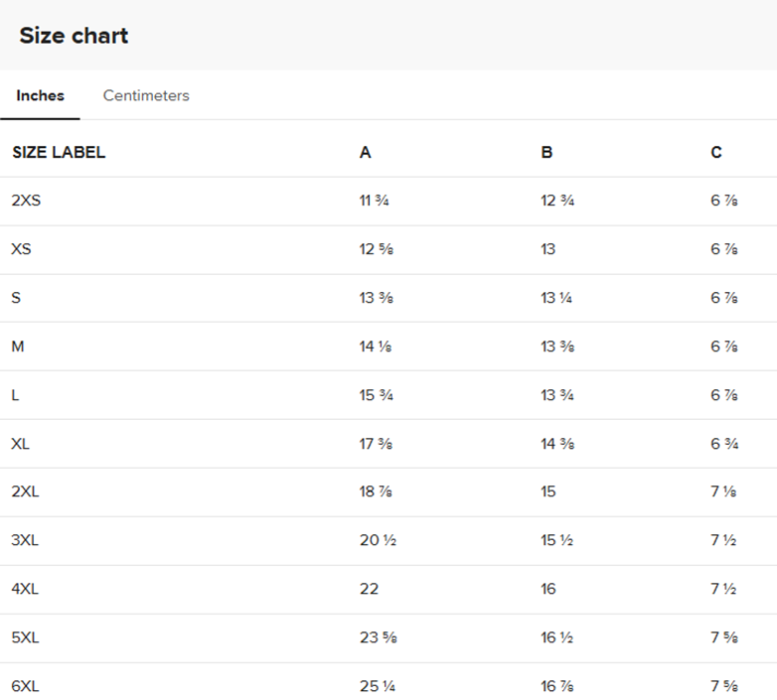777x700 pixels.
Task: Select the 3XL size row label
Action: (x=25, y=541)
